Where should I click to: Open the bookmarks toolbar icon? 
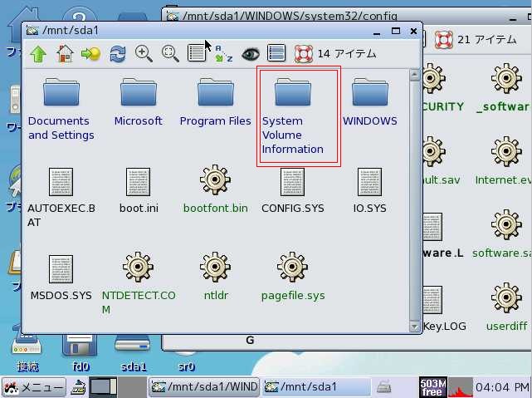coord(90,53)
